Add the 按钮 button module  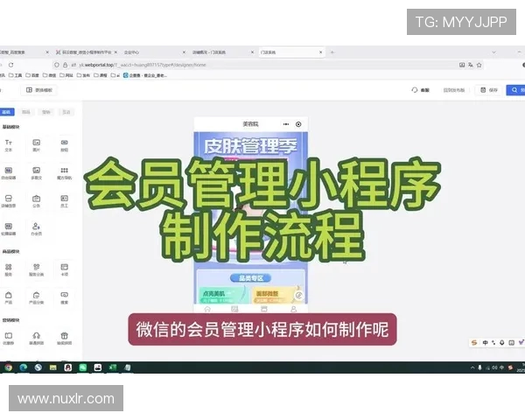[64, 145]
